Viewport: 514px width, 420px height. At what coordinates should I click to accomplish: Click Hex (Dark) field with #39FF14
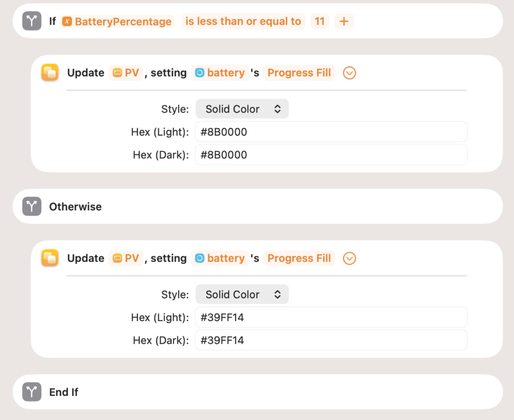[x=331, y=340]
